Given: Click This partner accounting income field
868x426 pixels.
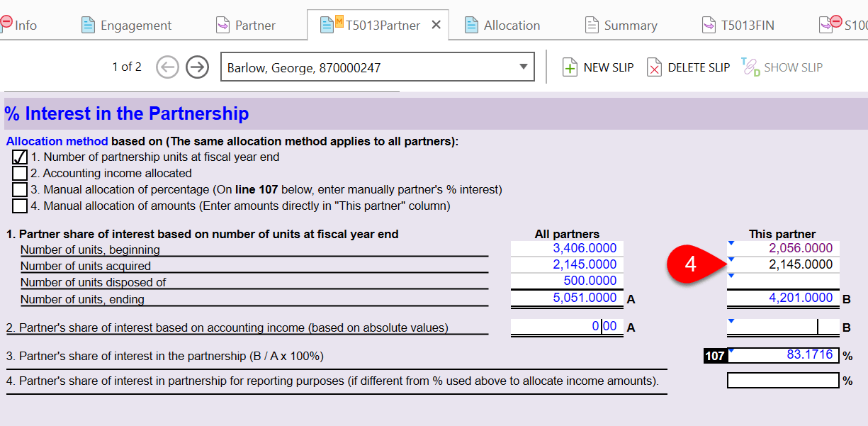Looking at the screenshot, I should coord(783,327).
